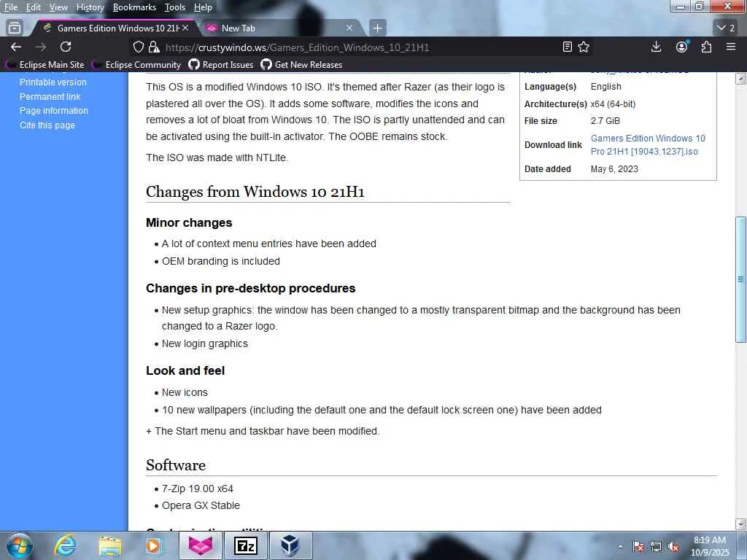747x560 pixels.
Task: Open the Help menu
Action: tap(203, 7)
